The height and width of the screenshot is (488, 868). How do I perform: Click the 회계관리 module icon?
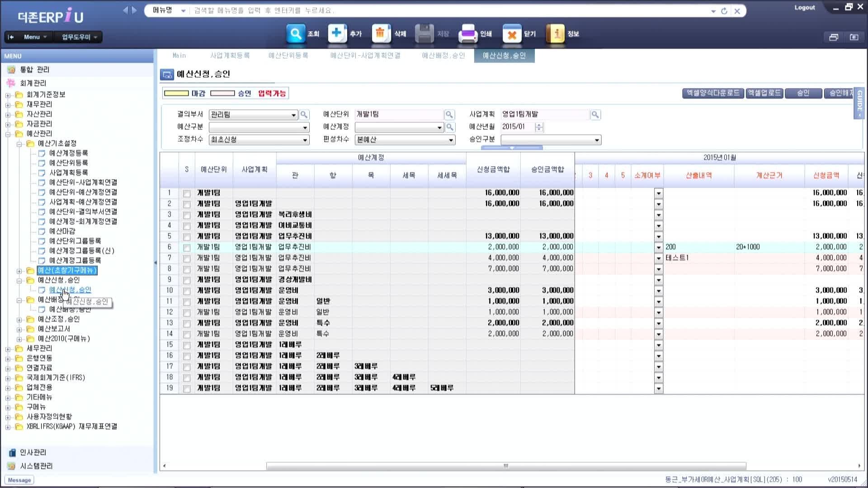(x=11, y=83)
